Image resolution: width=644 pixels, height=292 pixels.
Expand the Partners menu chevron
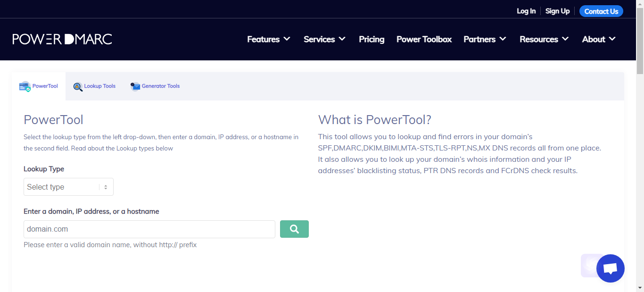503,39
